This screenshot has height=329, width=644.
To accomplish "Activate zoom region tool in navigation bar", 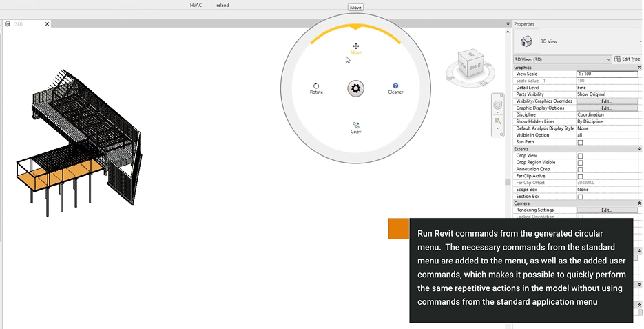I will point(497,121).
